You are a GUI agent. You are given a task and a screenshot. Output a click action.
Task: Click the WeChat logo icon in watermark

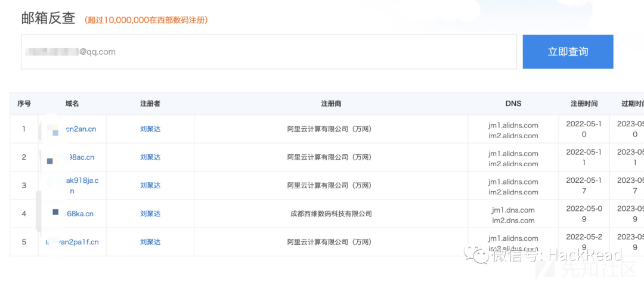(x=475, y=255)
